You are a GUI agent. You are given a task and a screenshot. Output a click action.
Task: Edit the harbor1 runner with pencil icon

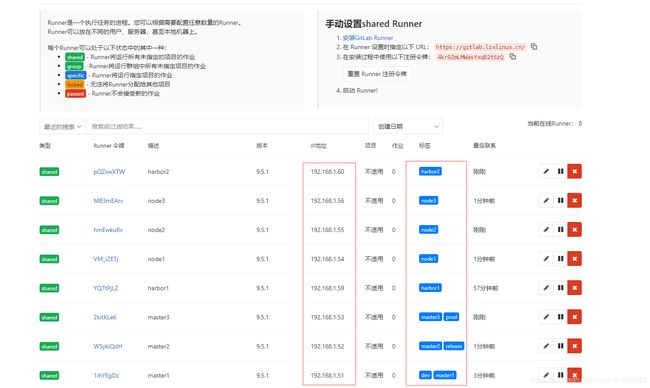pos(546,288)
